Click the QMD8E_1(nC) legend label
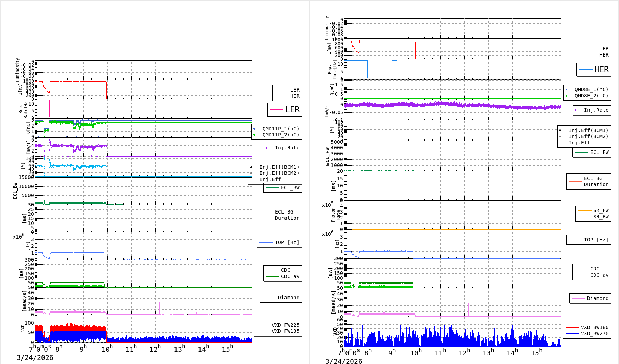 tap(591, 90)
